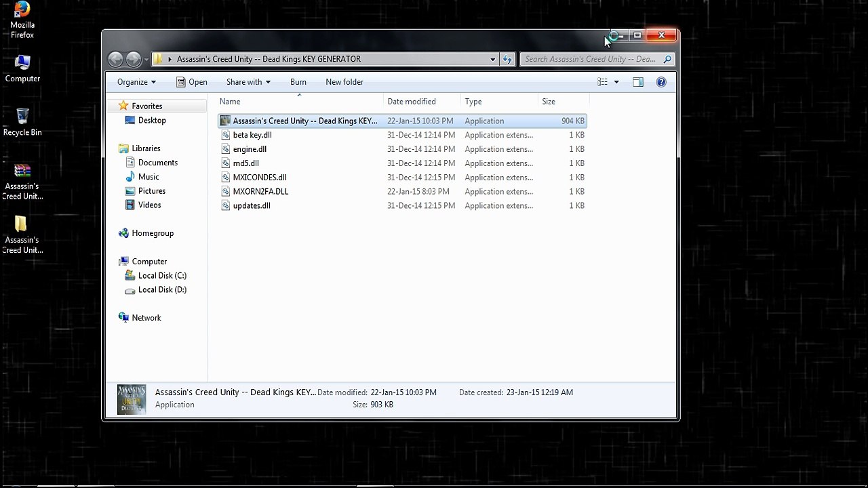This screenshot has height=488, width=868.
Task: Go forward using the Explorer forward arrow
Action: (134, 59)
